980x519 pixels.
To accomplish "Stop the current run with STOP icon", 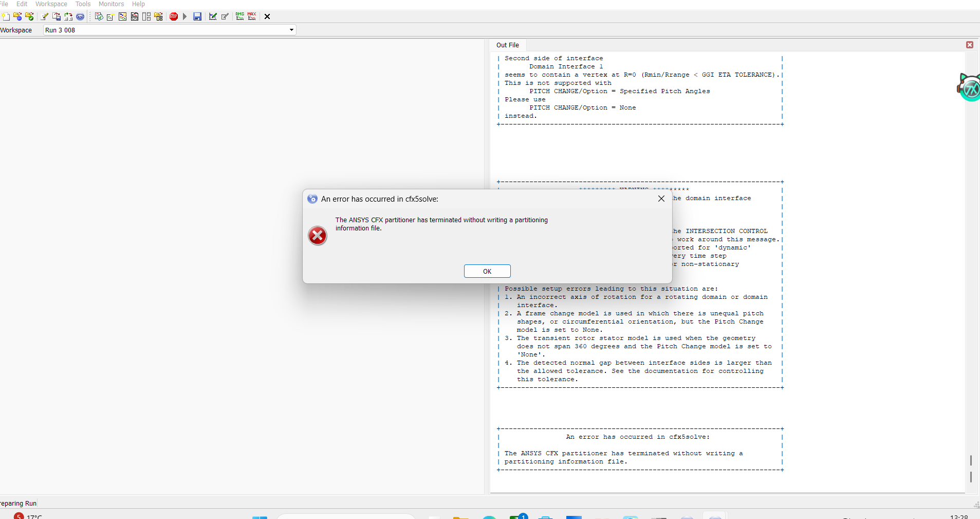I will pyautogui.click(x=174, y=16).
